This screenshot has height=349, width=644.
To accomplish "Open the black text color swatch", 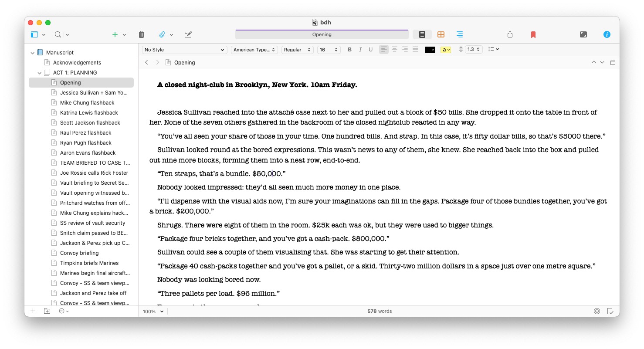I will click(x=430, y=50).
